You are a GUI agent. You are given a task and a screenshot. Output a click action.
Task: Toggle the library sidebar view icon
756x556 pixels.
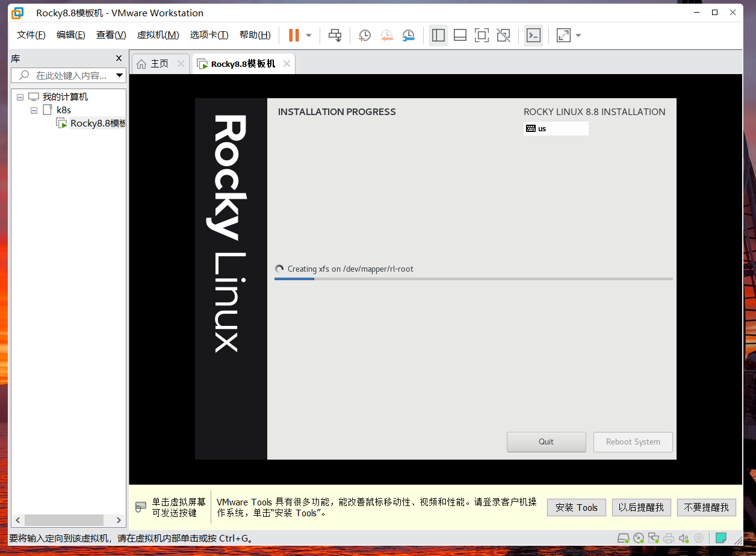tap(438, 35)
